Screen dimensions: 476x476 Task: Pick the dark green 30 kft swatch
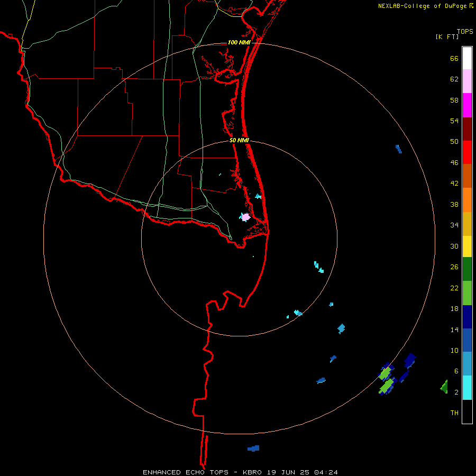[467, 269]
